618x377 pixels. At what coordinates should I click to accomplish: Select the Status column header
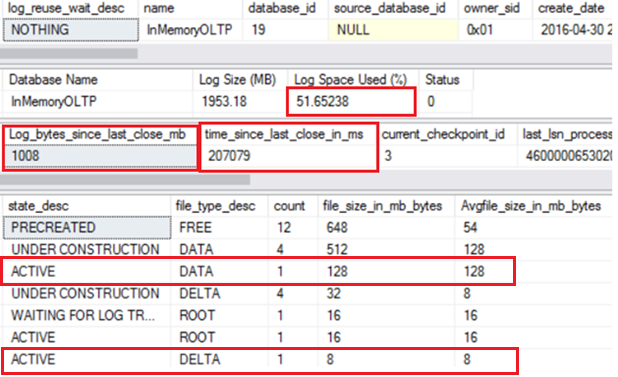(x=442, y=80)
